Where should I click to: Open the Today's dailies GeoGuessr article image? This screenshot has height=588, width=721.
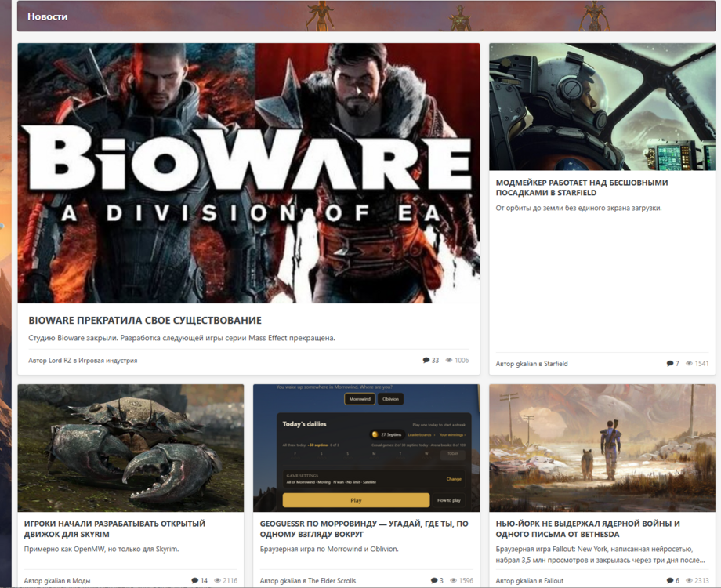click(x=367, y=448)
